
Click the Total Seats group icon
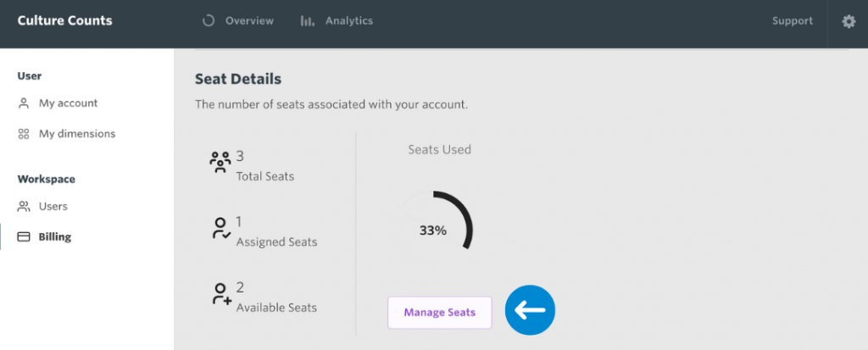220,163
